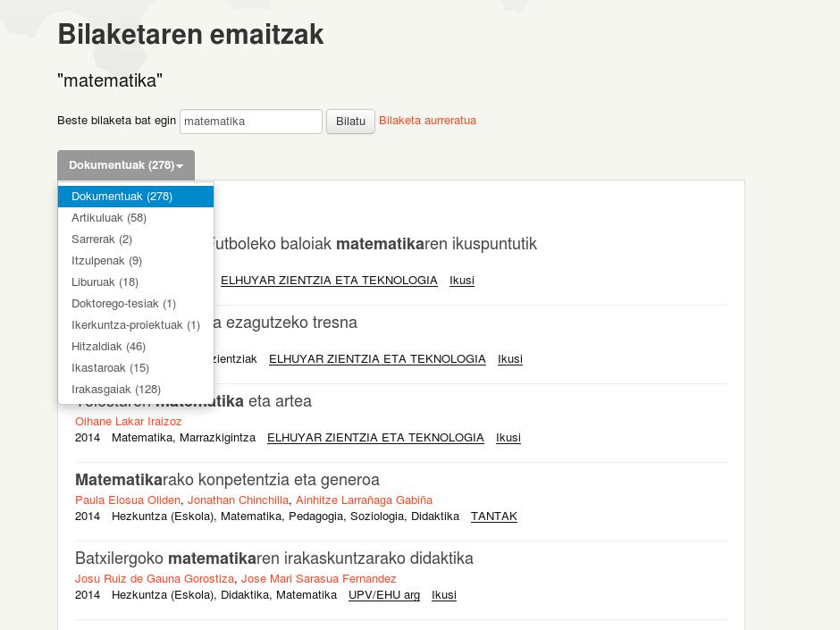Open author Josu Ruiz de Gauna Gorostiza
840x630 pixels.
click(155, 579)
